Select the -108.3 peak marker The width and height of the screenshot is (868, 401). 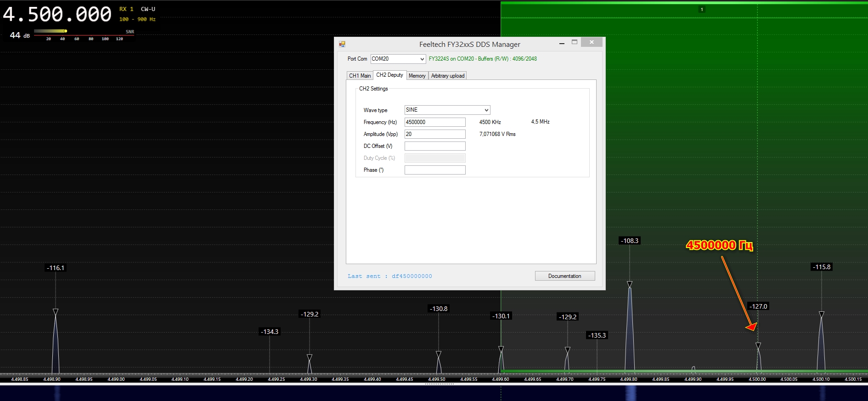(x=630, y=241)
